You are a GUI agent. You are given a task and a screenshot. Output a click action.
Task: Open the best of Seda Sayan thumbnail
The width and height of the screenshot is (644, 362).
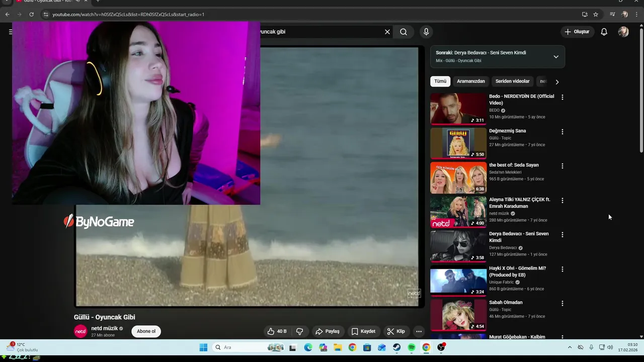tap(458, 177)
